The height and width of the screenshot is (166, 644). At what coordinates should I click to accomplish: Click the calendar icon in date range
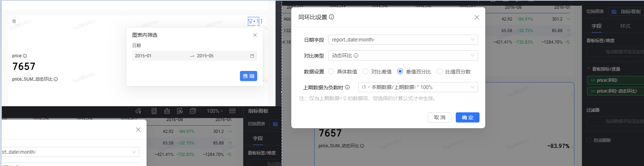252,56
